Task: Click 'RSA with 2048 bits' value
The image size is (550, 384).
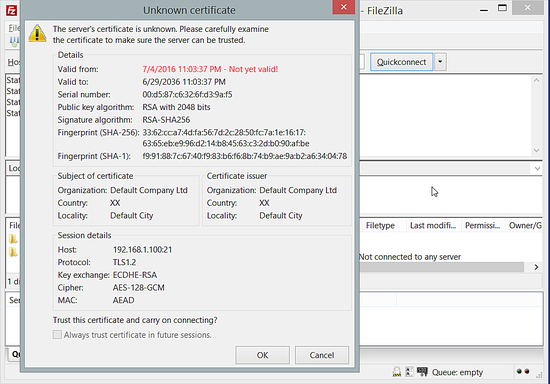Action: coord(176,107)
